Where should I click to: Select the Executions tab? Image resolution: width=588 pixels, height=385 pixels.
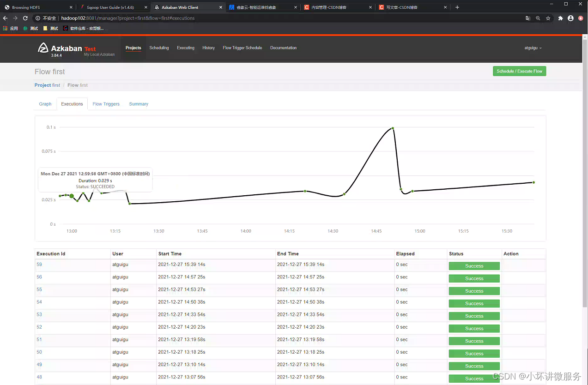[72, 104]
